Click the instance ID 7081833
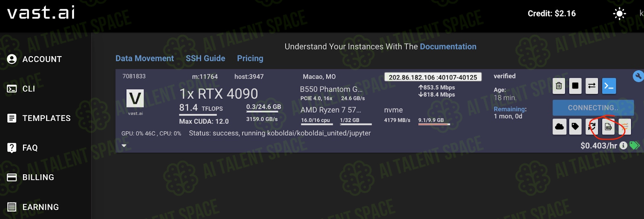The image size is (644, 219). tap(134, 76)
